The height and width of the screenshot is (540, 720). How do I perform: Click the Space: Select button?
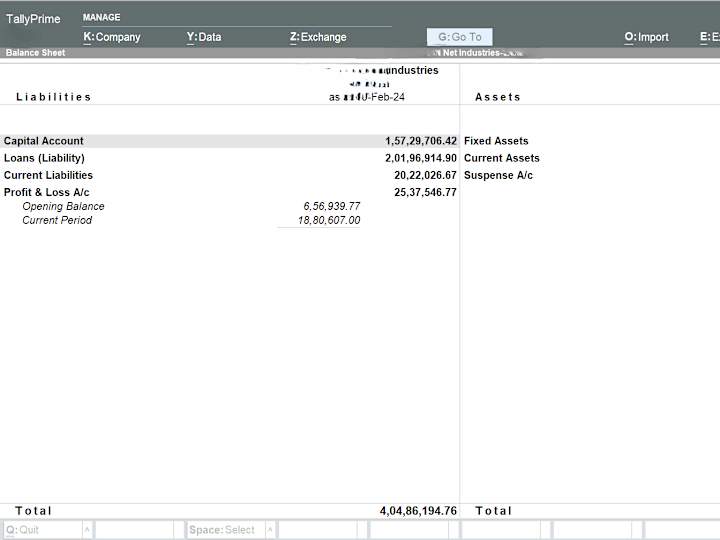pos(225,530)
